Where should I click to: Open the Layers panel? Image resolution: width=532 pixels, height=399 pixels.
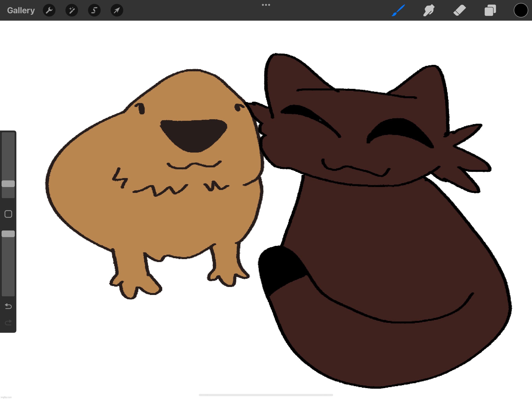490,10
